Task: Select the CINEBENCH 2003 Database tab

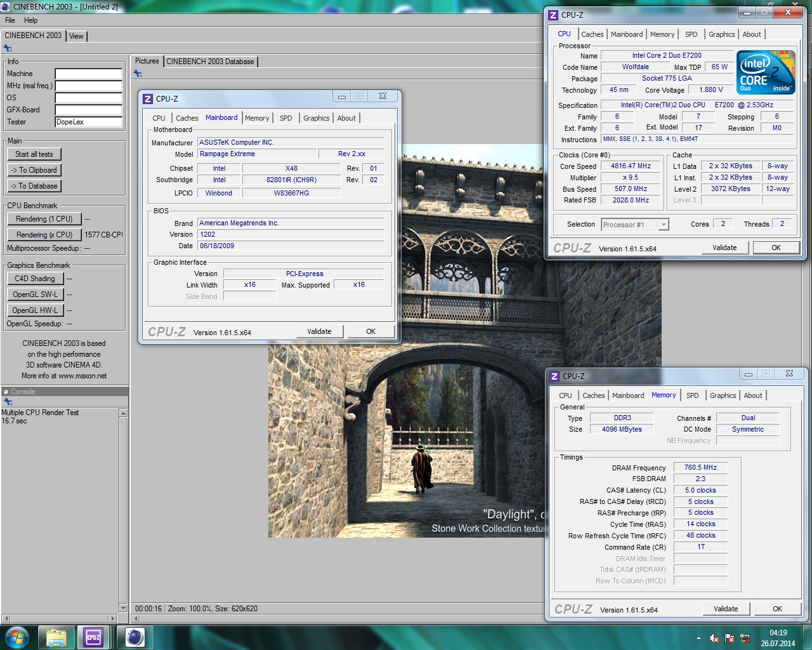Action: (x=210, y=62)
